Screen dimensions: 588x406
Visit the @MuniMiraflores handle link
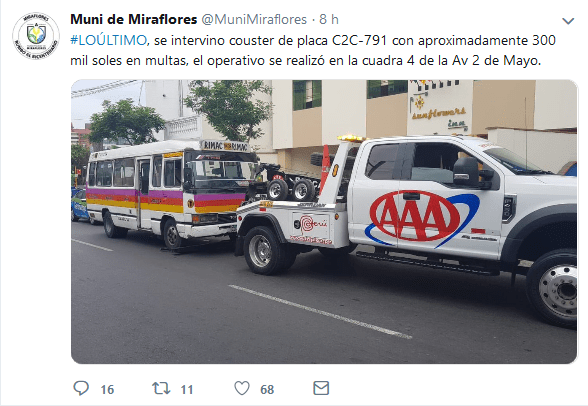[254, 19]
